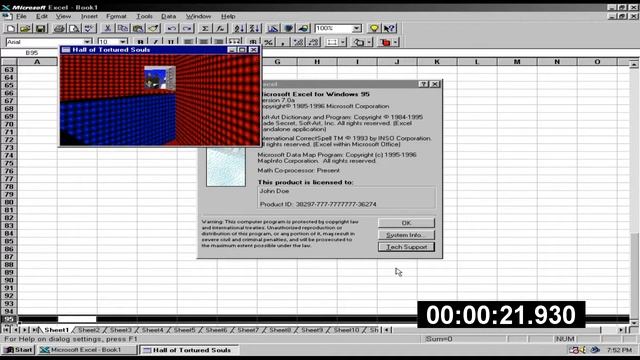Apply Currency Style from formatting toolbar
This screenshot has height=360, width=640.
[x=253, y=42]
